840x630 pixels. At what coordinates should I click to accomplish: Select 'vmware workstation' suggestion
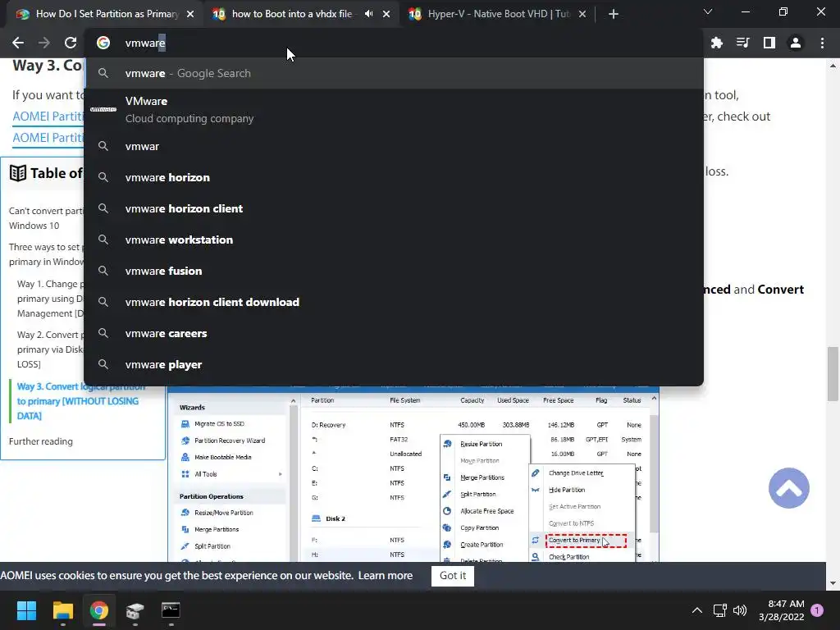click(394, 240)
